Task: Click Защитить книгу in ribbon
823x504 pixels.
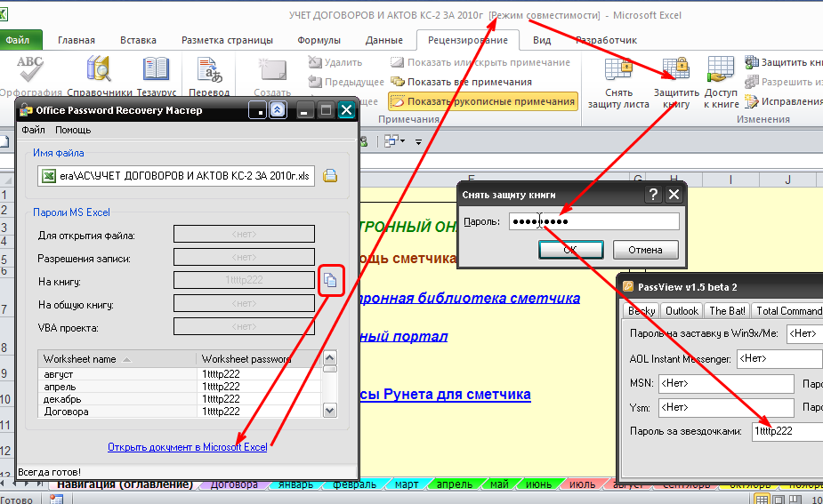Action: coord(676,83)
